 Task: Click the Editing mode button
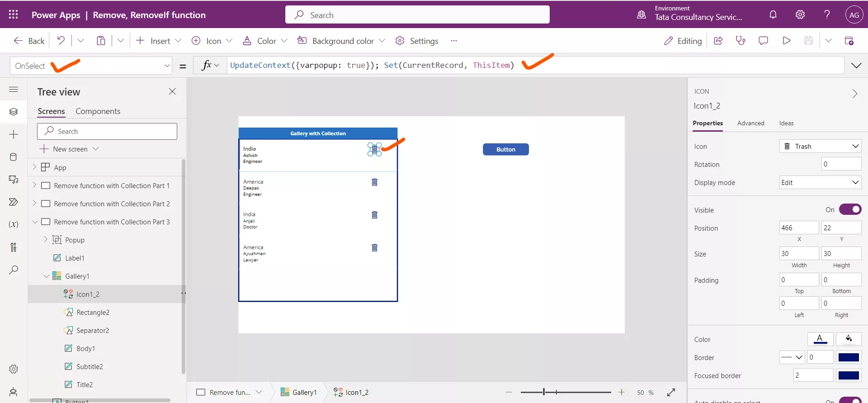point(683,41)
